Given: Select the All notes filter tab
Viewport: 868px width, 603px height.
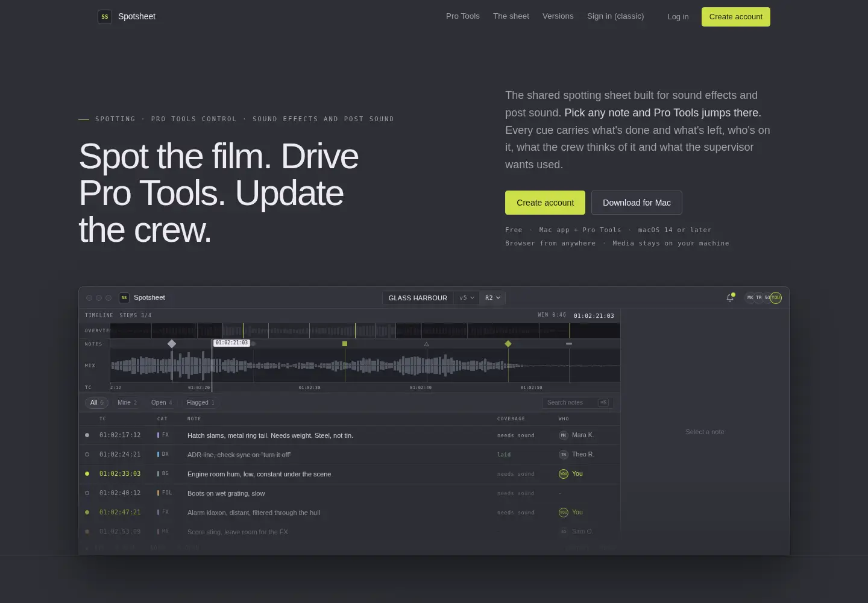Looking at the screenshot, I should (x=96, y=403).
